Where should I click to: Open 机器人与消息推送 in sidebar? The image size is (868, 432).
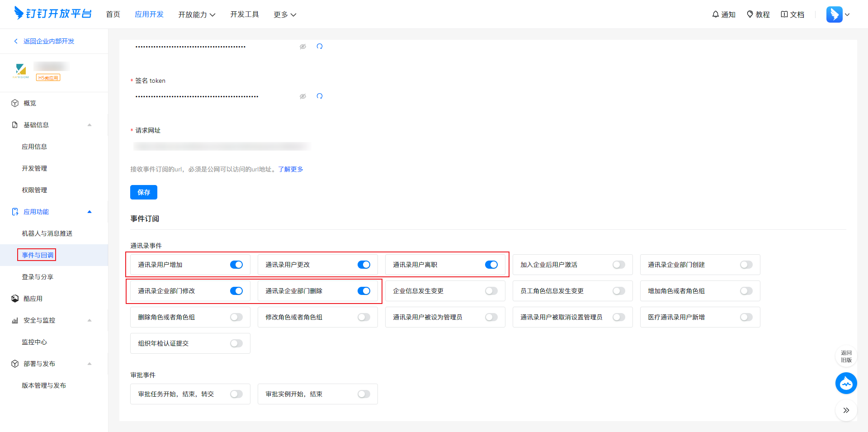coord(47,233)
